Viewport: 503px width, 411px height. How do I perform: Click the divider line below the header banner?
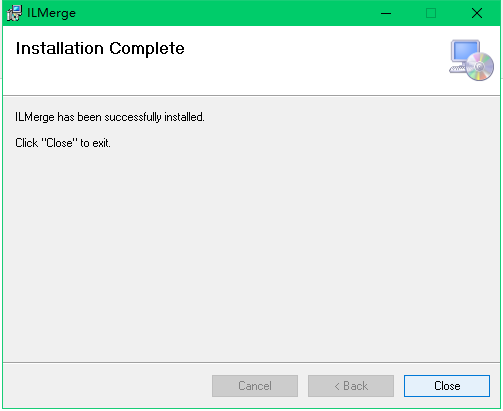pyautogui.click(x=251, y=96)
